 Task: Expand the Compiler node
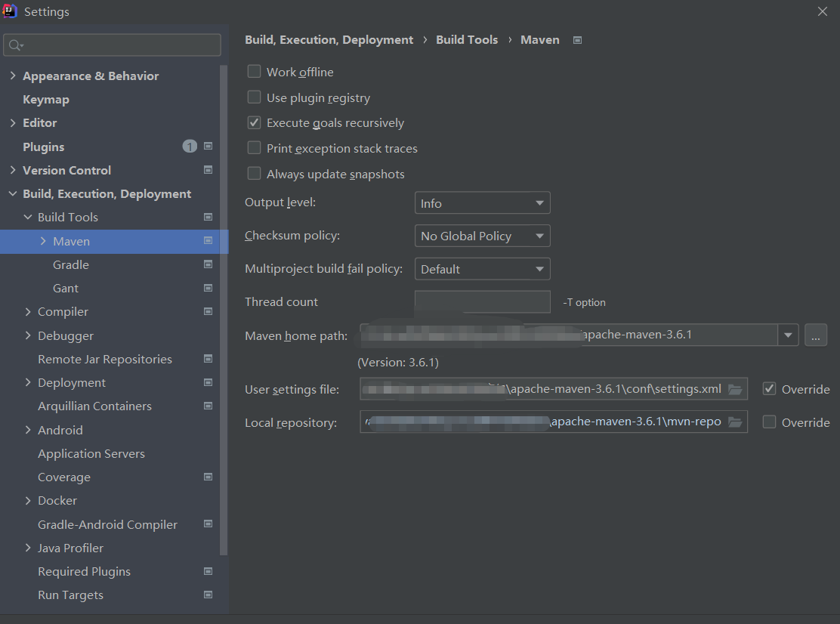pos(28,311)
